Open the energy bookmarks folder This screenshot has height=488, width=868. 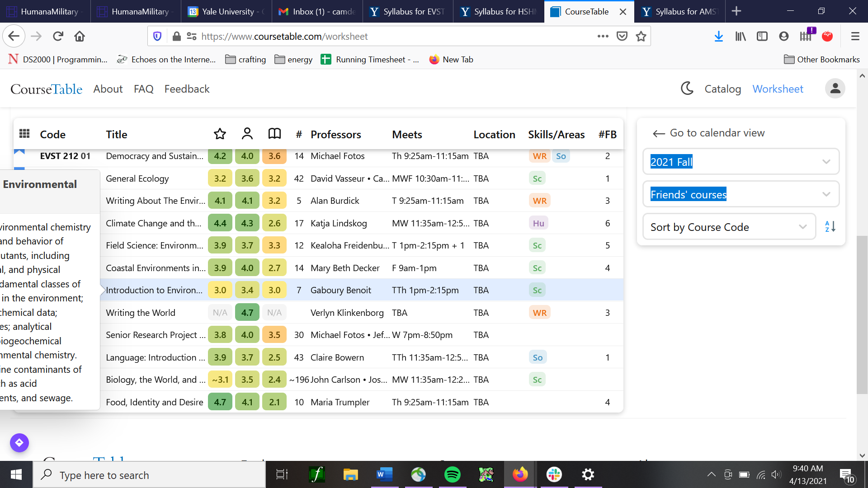point(293,59)
